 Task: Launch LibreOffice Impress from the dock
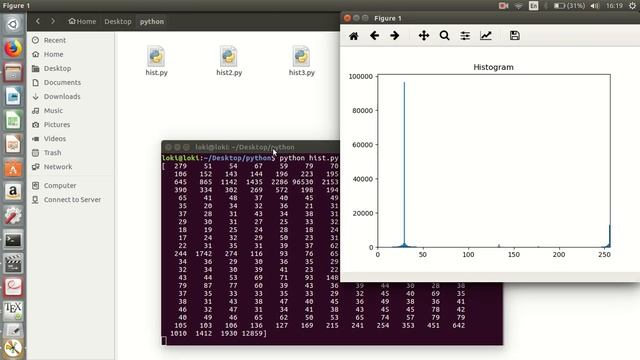click(x=13, y=144)
